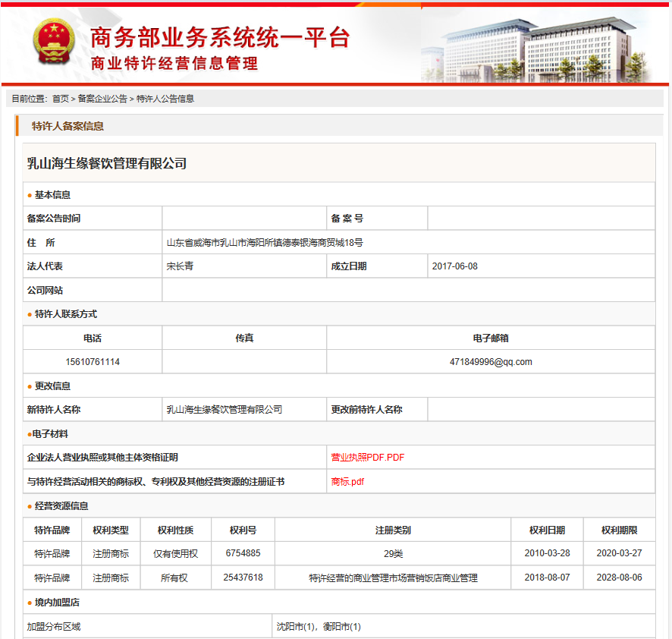Click the 更改信息 section label

pos(52,386)
